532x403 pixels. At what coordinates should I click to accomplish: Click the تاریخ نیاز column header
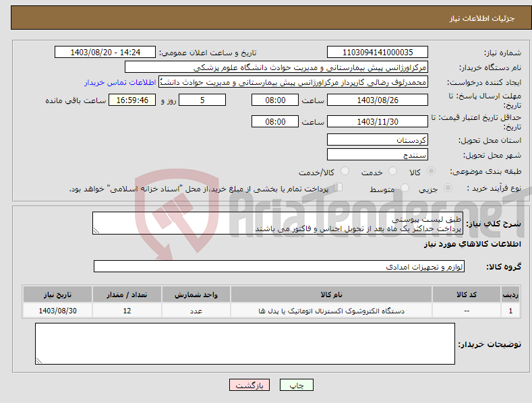(x=58, y=294)
